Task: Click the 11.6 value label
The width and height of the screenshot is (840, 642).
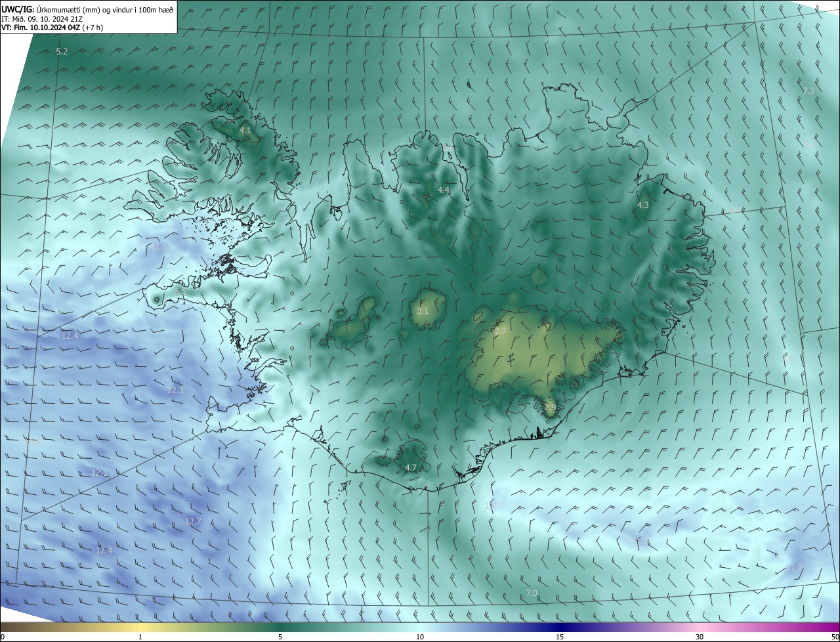Action: pos(158,247)
